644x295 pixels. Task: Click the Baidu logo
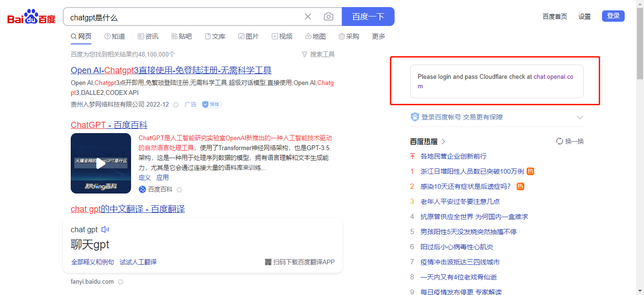(32, 17)
